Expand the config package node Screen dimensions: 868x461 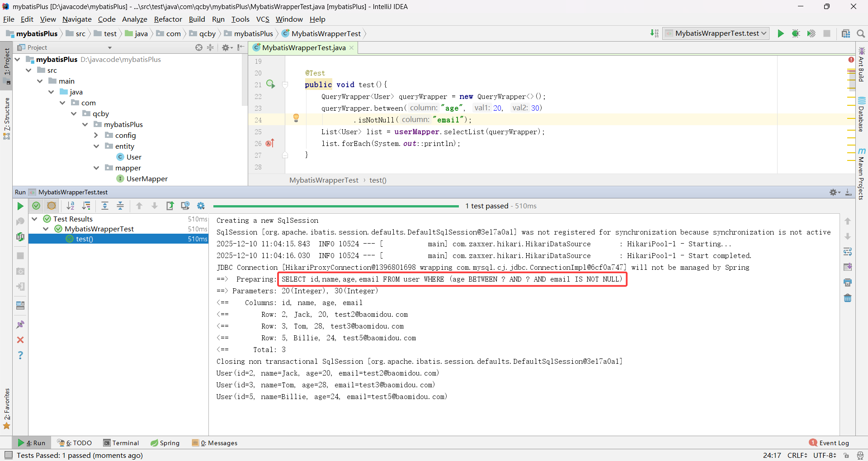tap(96, 135)
